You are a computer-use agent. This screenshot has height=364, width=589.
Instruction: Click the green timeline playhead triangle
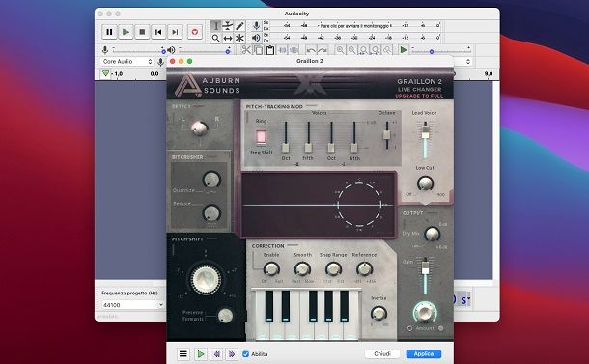pos(106,73)
